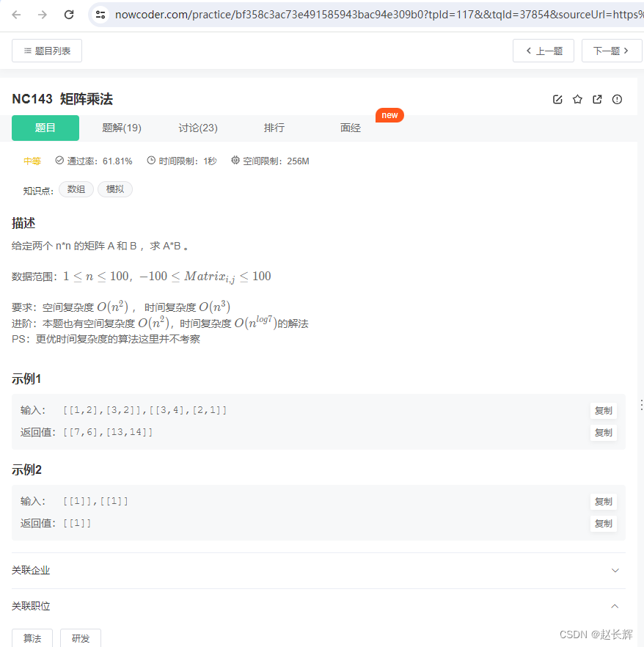Screen dimensions: 644x647
Task: Open site permissions icon in address bar
Action: 100,14
